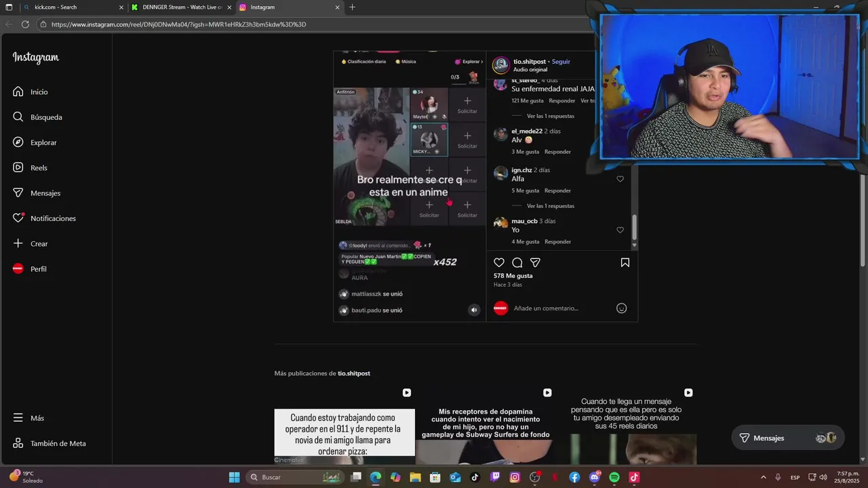This screenshot has width=868, height=488.
Task: Open Microsoft Store taskbar icon
Action: [435, 477]
